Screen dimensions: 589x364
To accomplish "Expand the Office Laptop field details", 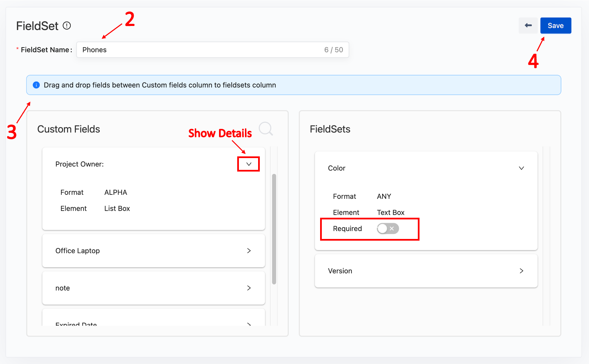I will (x=249, y=251).
